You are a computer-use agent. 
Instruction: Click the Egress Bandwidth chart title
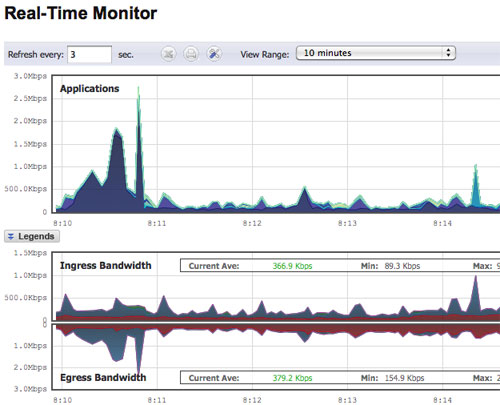(x=103, y=378)
